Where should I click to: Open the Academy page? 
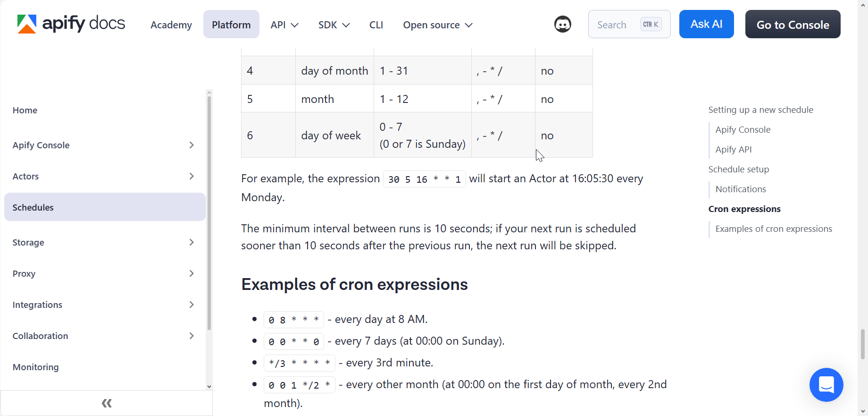point(171,24)
